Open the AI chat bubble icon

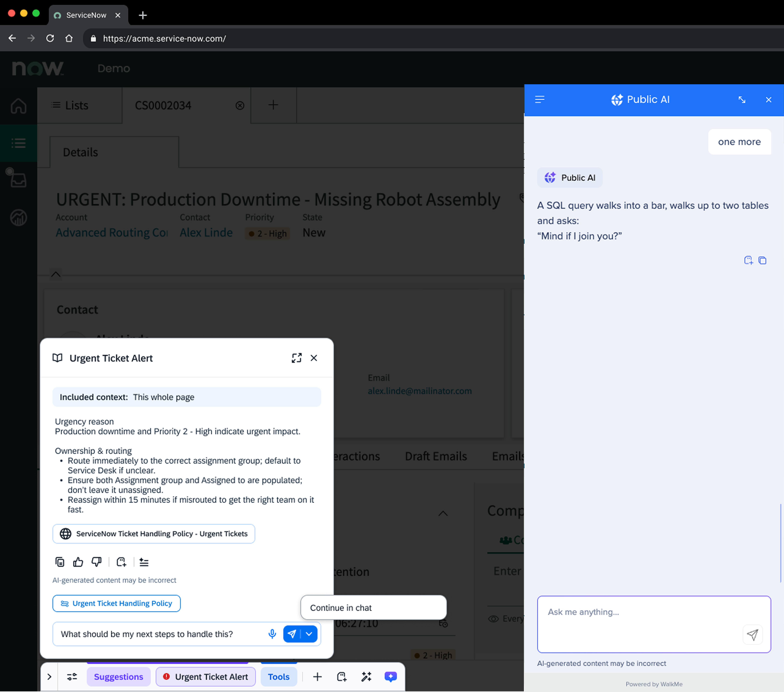[x=390, y=677]
